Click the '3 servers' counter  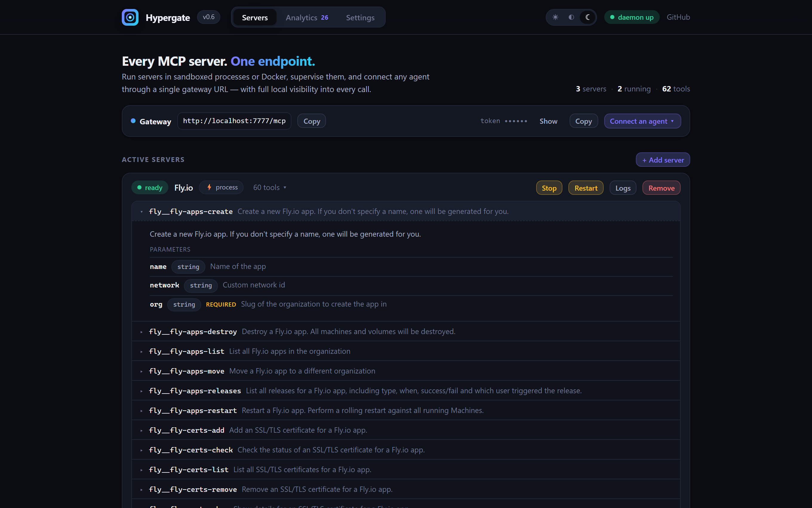[x=591, y=89]
